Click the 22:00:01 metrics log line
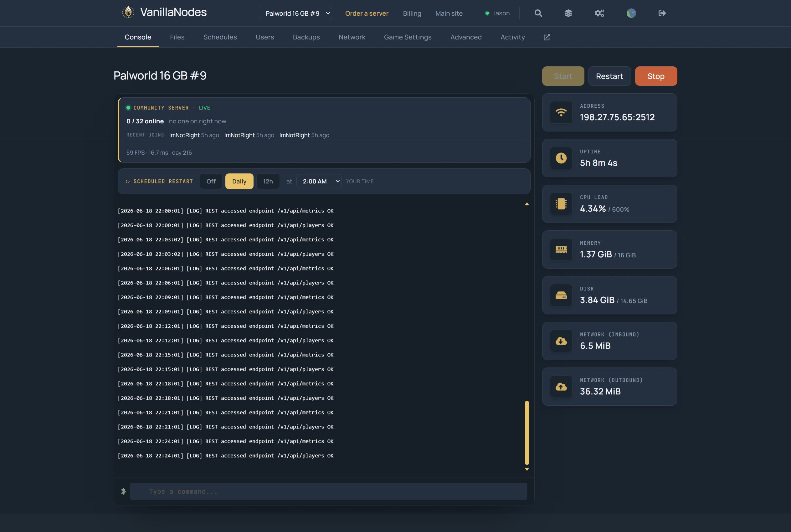Image resolution: width=791 pixels, height=532 pixels. pyautogui.click(x=226, y=211)
